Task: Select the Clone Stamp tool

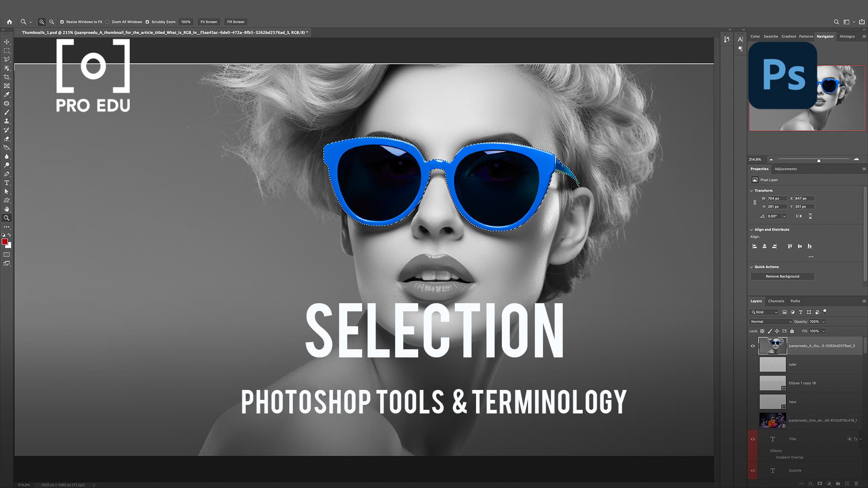Action: 7,121
